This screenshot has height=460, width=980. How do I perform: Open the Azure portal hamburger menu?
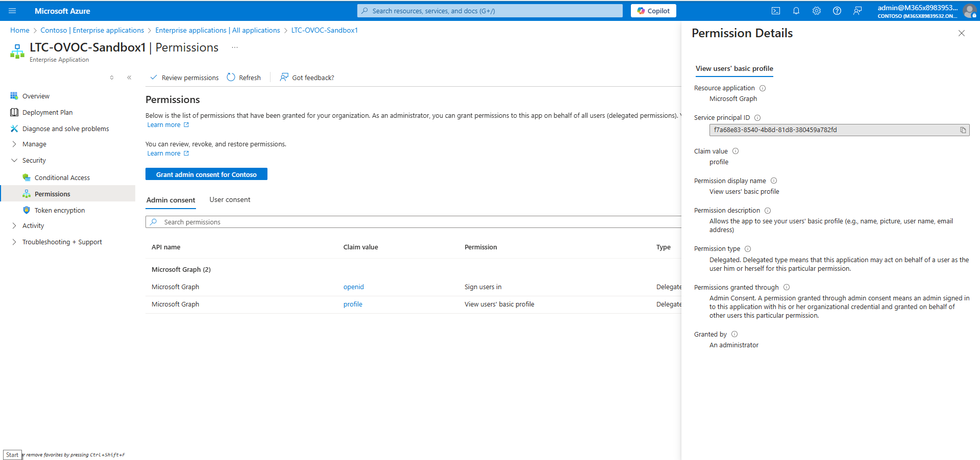(12, 11)
